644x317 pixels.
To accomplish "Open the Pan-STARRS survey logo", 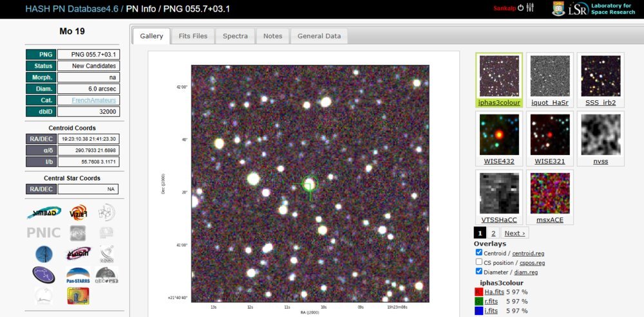I will (78, 275).
